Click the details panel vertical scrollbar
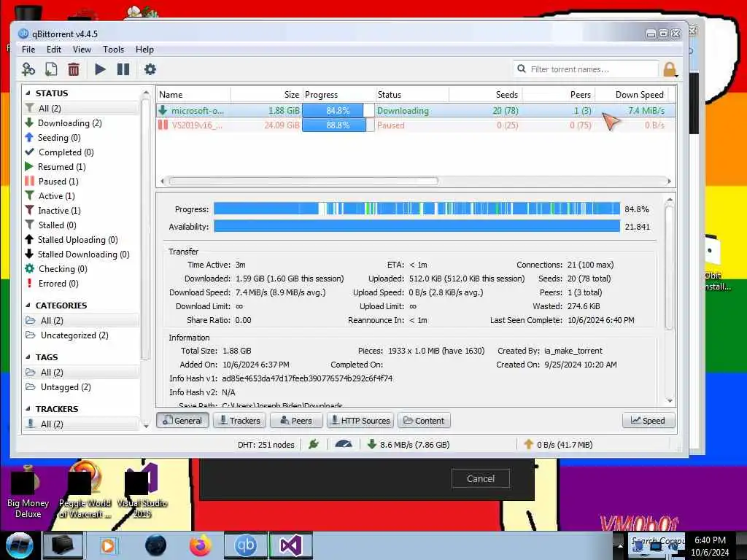This screenshot has height=560, width=747. (x=670, y=268)
